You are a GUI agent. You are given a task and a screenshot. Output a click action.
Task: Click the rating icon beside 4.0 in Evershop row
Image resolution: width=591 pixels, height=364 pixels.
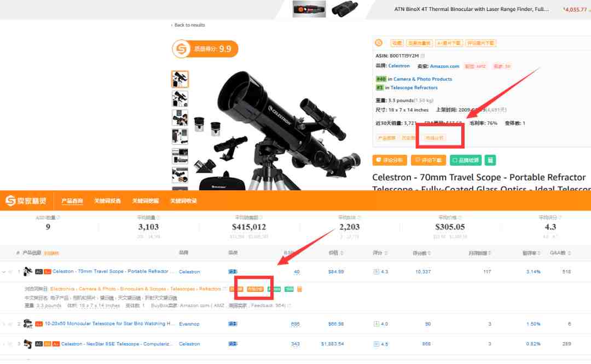pyautogui.click(x=376, y=324)
